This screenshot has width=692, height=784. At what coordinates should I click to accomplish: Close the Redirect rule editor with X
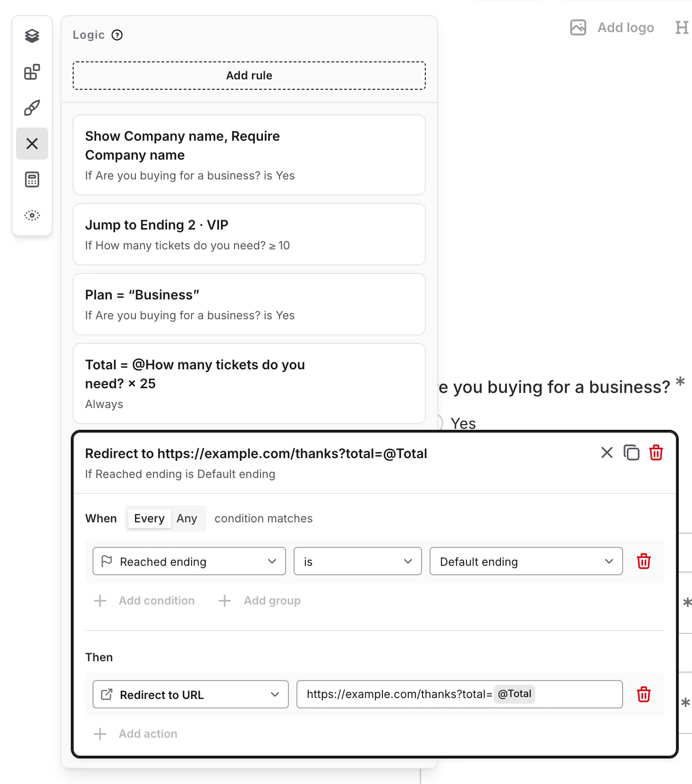607,452
